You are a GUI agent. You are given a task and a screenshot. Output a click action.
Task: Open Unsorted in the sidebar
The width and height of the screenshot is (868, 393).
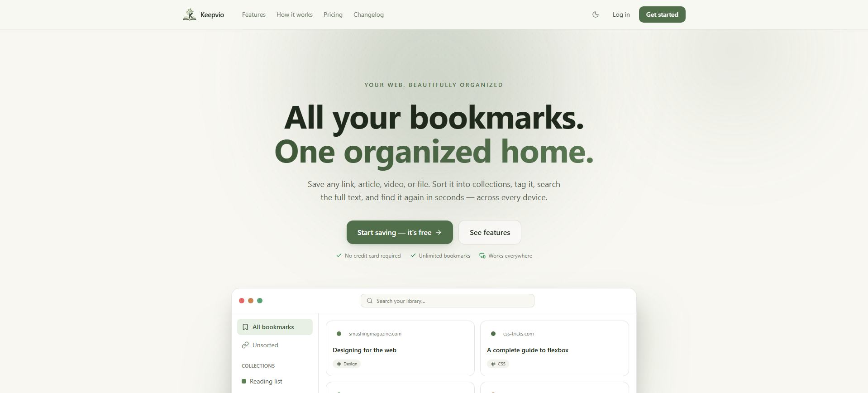click(x=275, y=345)
